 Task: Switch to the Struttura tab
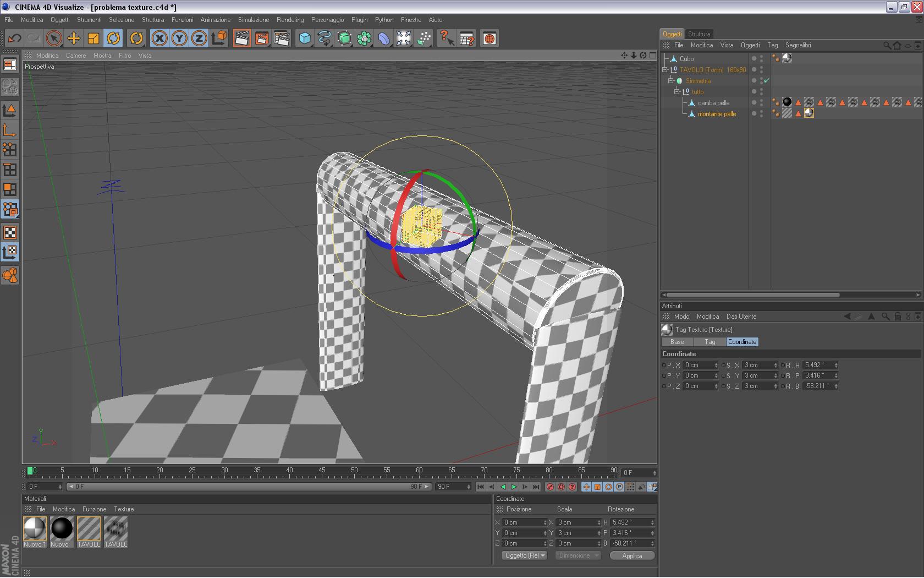click(x=699, y=34)
